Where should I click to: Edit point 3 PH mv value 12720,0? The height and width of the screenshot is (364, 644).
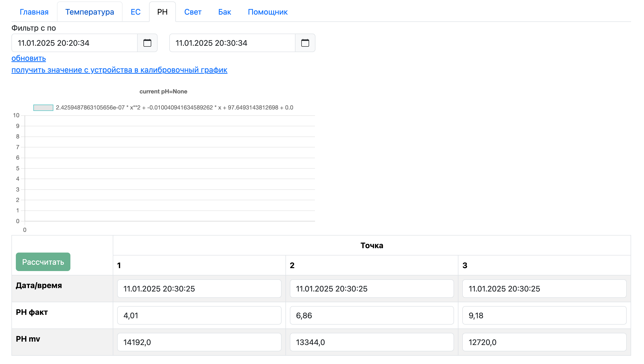544,342
